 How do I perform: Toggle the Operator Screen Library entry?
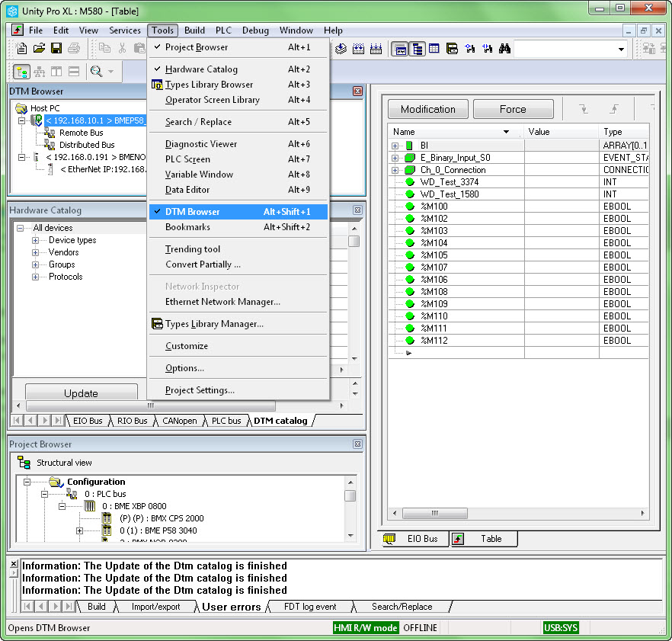point(238,100)
